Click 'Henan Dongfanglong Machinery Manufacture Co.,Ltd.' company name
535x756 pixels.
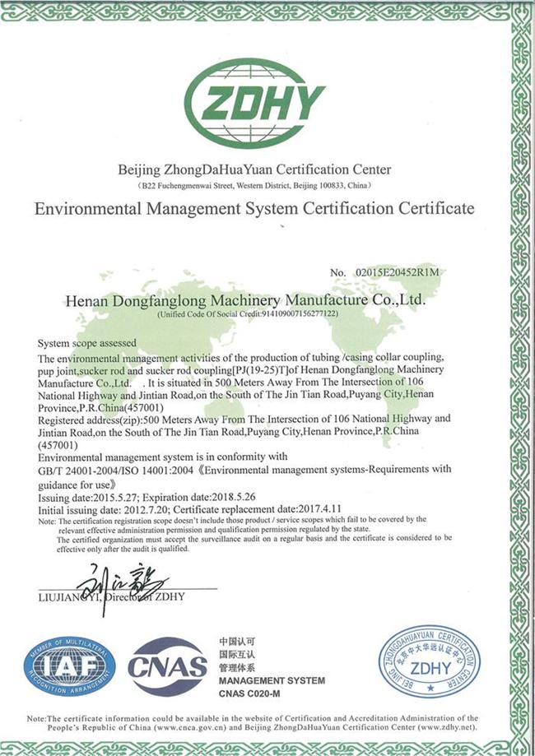(x=245, y=300)
